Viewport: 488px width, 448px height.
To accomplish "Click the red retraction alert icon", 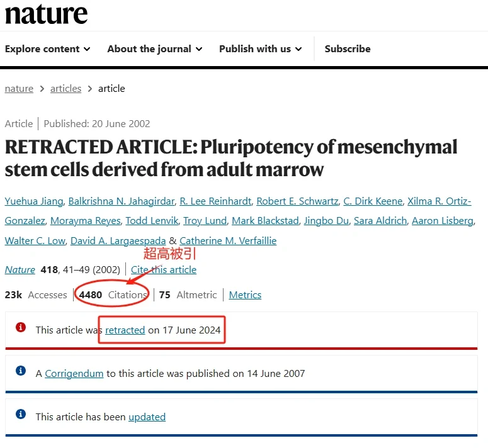I will point(21,327).
